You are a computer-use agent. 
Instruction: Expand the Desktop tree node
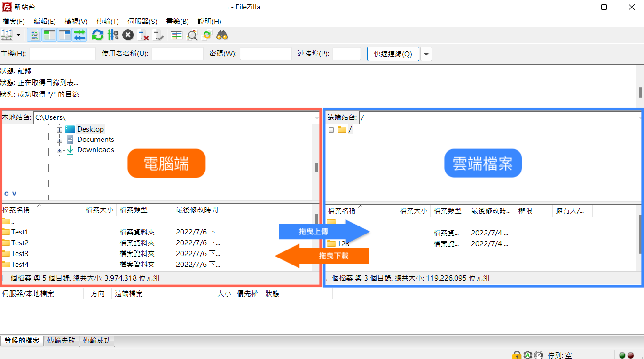pyautogui.click(x=60, y=129)
